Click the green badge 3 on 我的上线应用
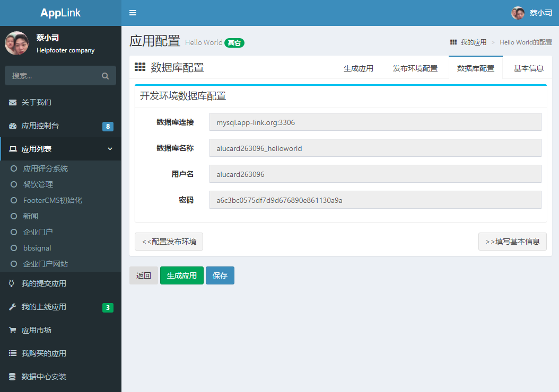Image resolution: width=559 pixels, height=392 pixels. click(108, 308)
